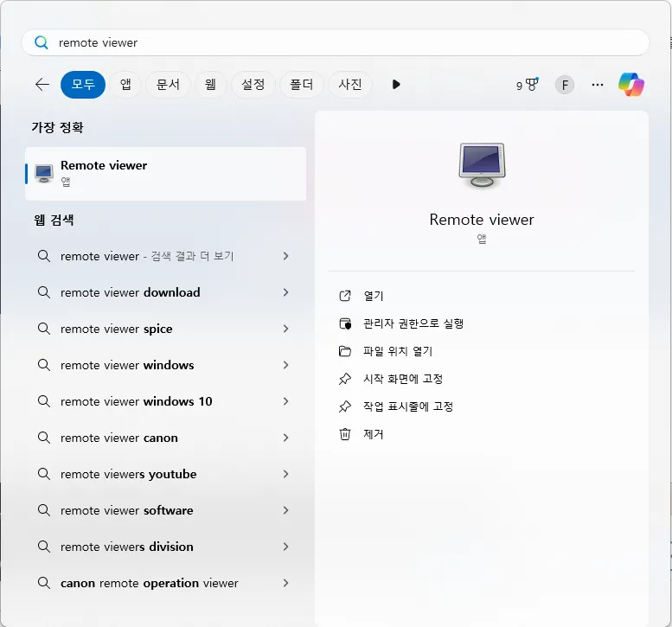Click the 파일 위치 열기 folder icon

tap(345, 351)
